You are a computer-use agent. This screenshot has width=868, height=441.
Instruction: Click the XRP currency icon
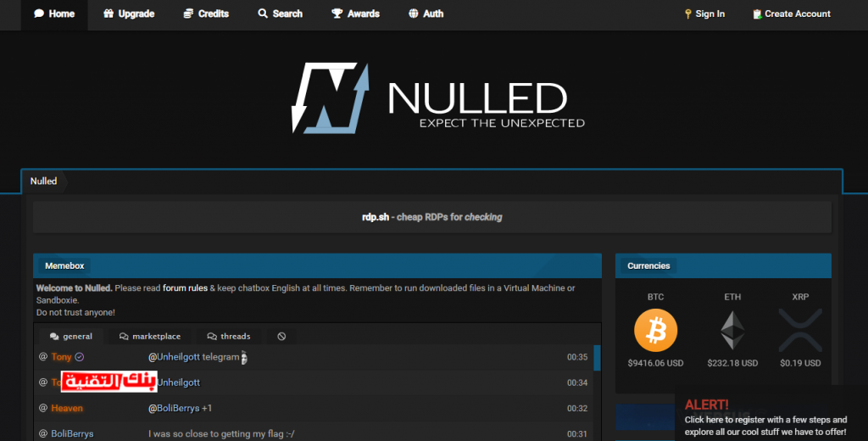pyautogui.click(x=800, y=330)
